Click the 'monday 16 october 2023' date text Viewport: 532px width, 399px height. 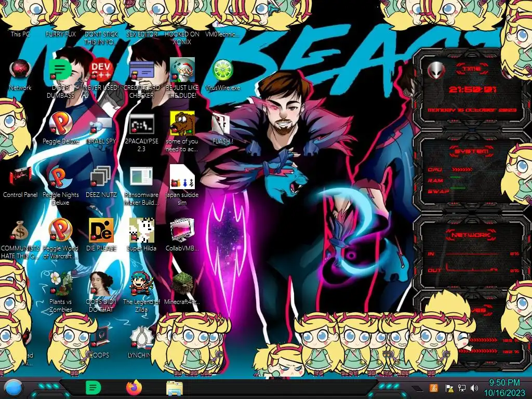point(472,110)
